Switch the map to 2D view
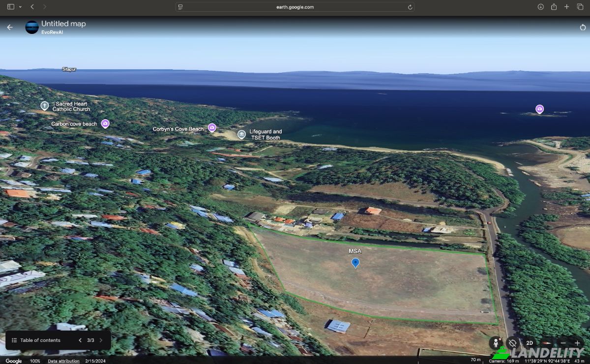This screenshot has width=590, height=364. [x=530, y=343]
